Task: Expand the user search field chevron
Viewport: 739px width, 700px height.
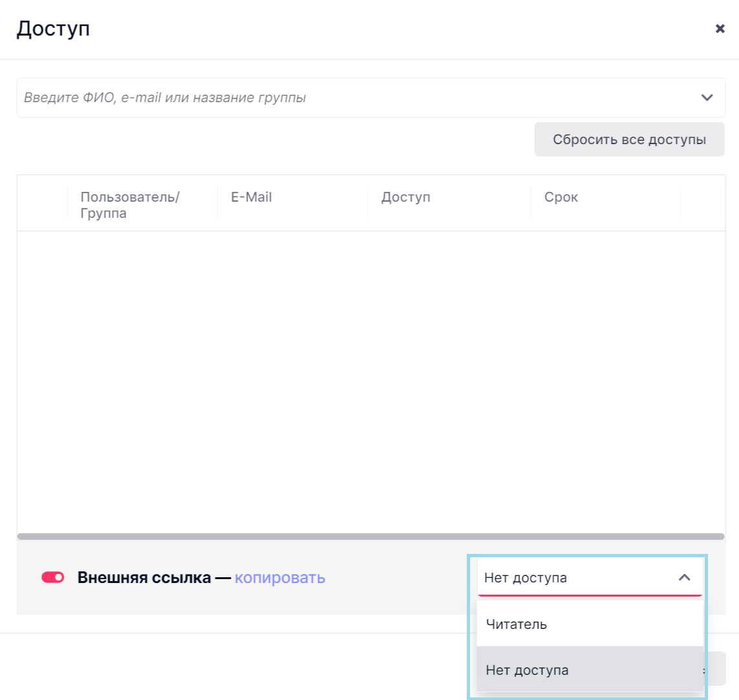Action: point(707,98)
